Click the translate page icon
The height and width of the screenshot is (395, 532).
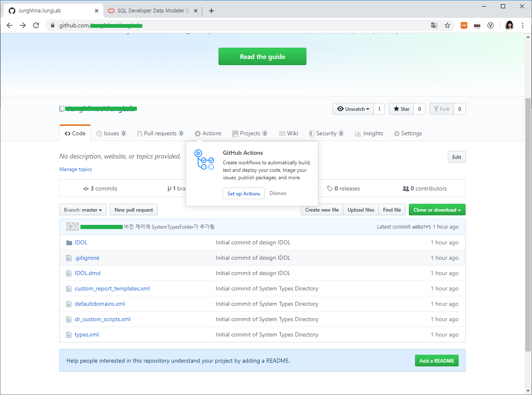pyautogui.click(x=434, y=25)
